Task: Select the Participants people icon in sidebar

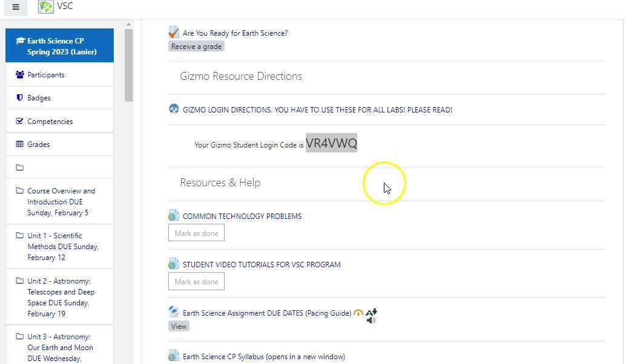Action: click(x=18, y=74)
